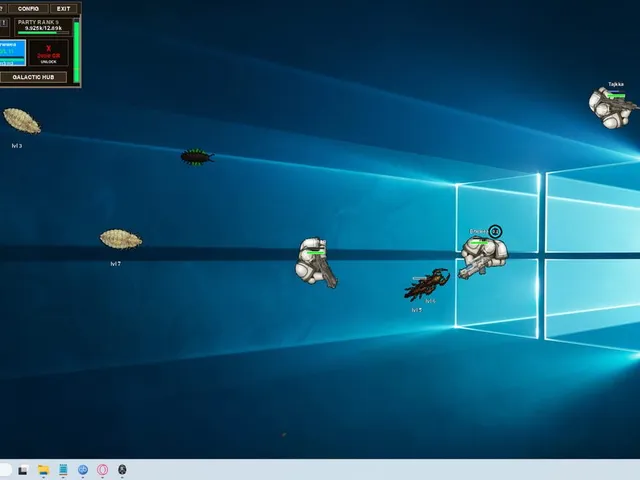
Task: Click the Party Rank progress bar
Action: 43,33
